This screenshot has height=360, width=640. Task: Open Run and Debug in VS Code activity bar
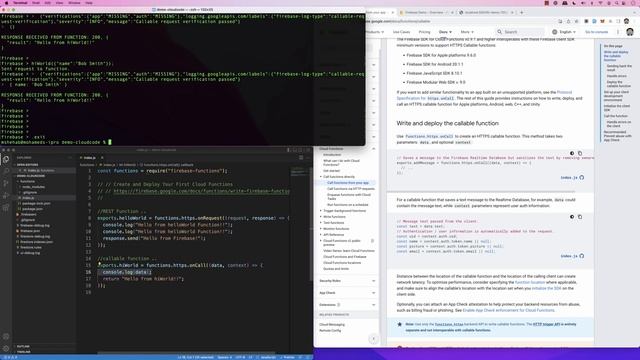(x=6, y=196)
